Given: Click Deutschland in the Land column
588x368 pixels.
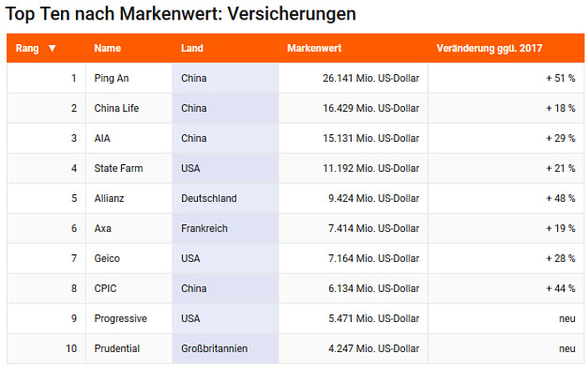Looking at the screenshot, I should coord(209,198).
